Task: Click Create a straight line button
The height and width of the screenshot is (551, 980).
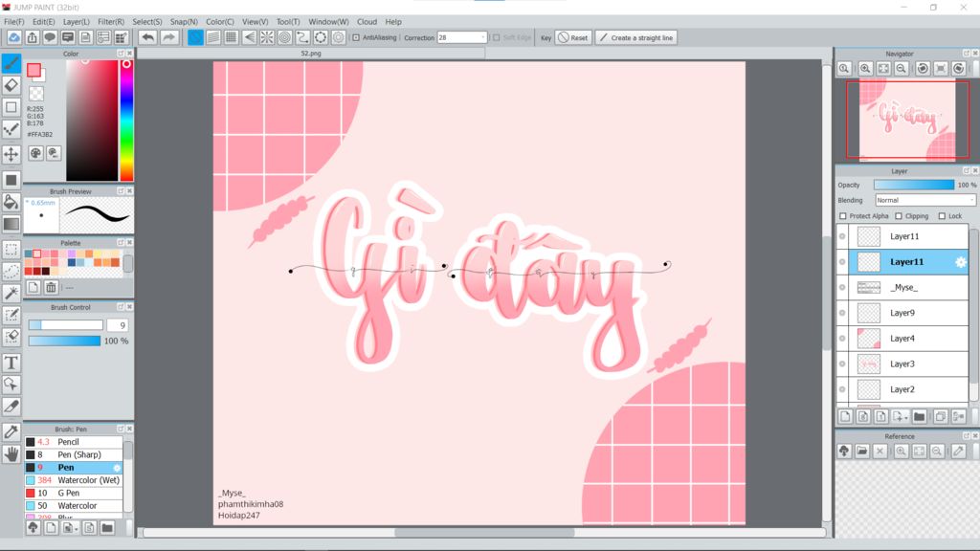Action: pyautogui.click(x=636, y=37)
